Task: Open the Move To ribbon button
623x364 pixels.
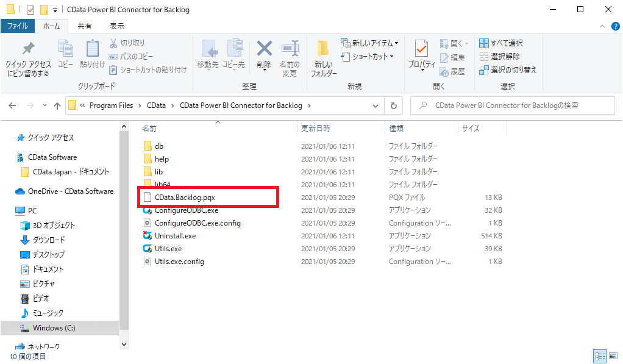Action: 208,55
